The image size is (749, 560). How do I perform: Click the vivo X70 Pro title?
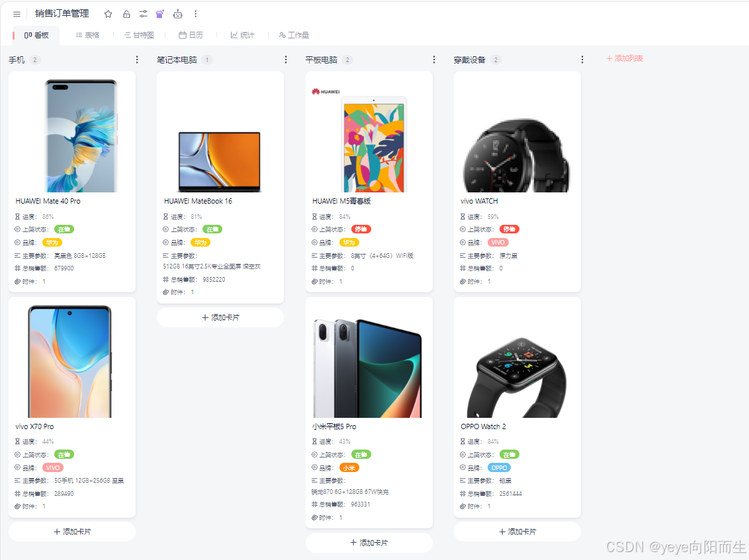tap(34, 426)
